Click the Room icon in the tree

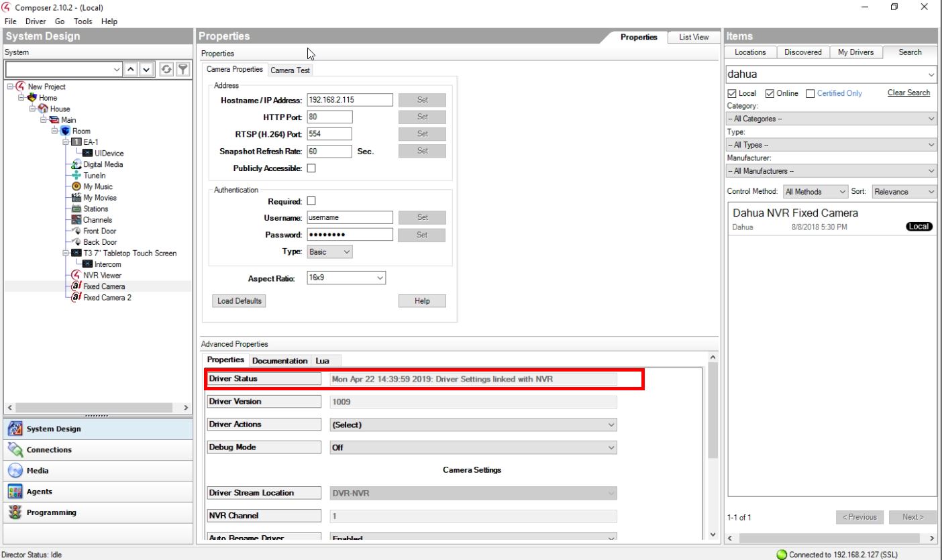pyautogui.click(x=65, y=131)
